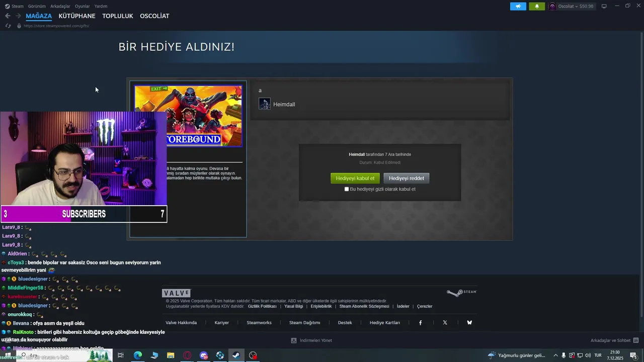The image size is (644, 362).
Task: Open the Yardım menu
Action: click(x=101, y=6)
